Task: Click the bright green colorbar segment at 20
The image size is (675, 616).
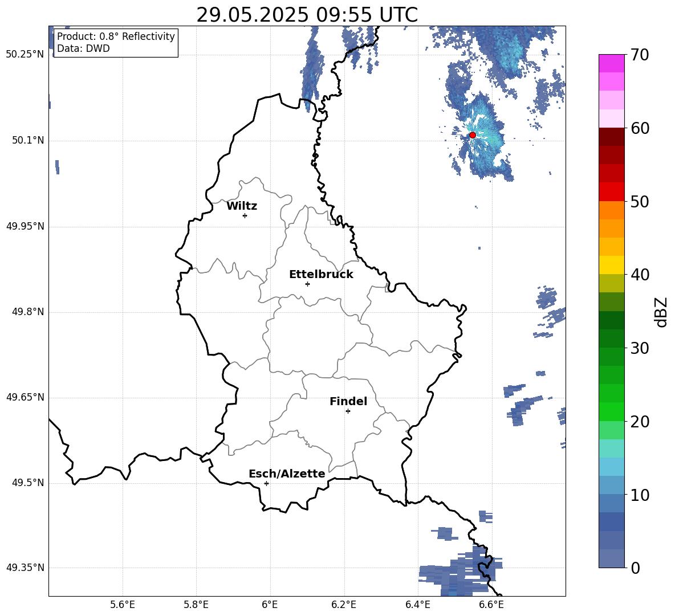Action: [611, 411]
